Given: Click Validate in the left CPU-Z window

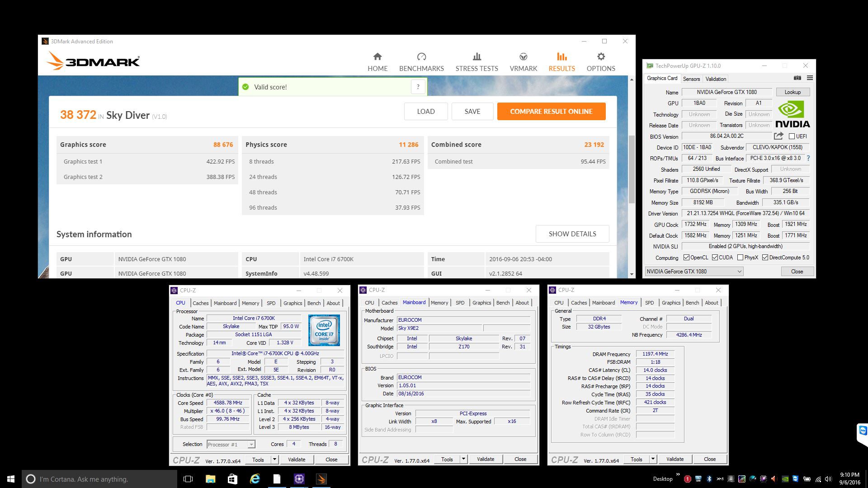Looking at the screenshot, I should [x=297, y=460].
